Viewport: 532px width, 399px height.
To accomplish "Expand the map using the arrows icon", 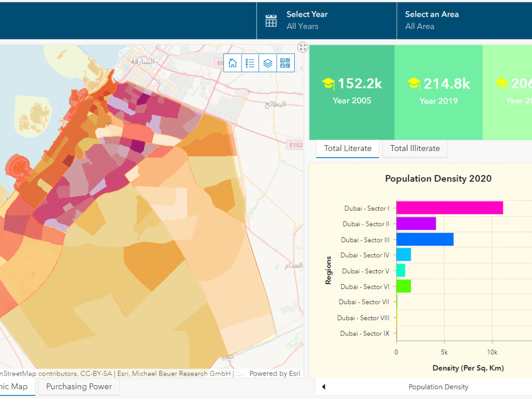I will click(303, 47).
